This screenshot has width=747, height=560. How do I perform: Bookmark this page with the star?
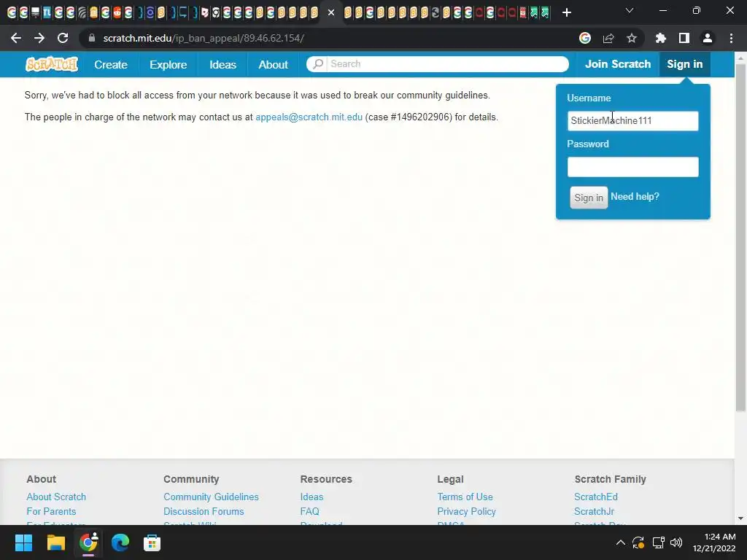(632, 38)
